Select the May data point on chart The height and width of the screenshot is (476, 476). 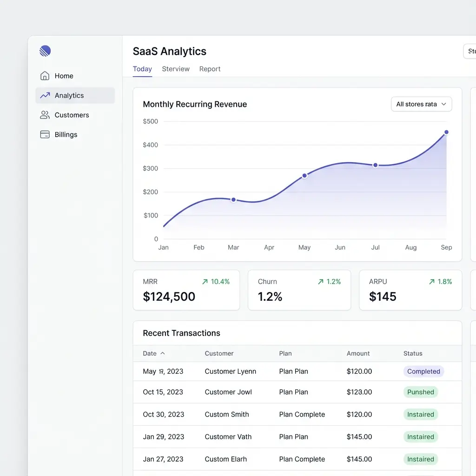(304, 176)
